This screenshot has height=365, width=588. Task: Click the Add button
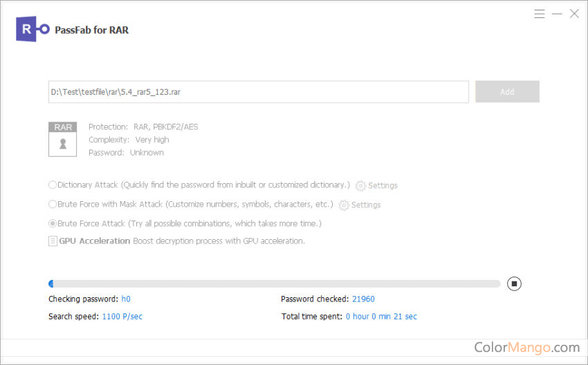click(x=507, y=92)
